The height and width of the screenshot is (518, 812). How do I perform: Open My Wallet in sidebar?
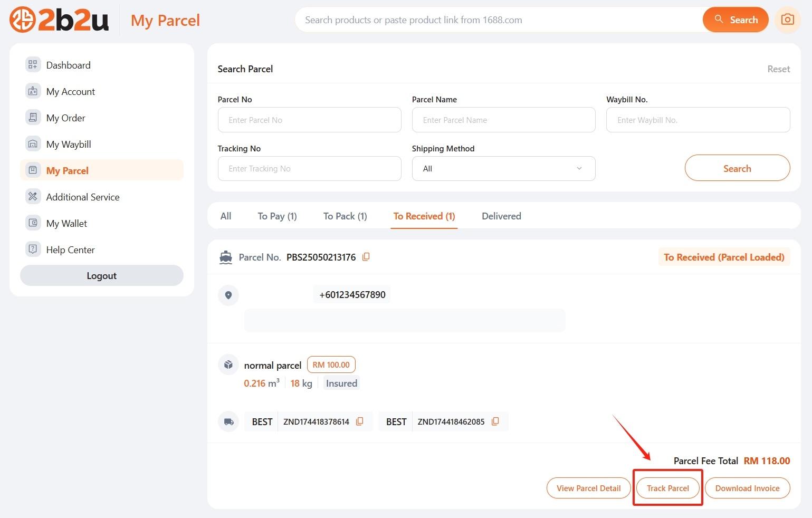pos(66,223)
